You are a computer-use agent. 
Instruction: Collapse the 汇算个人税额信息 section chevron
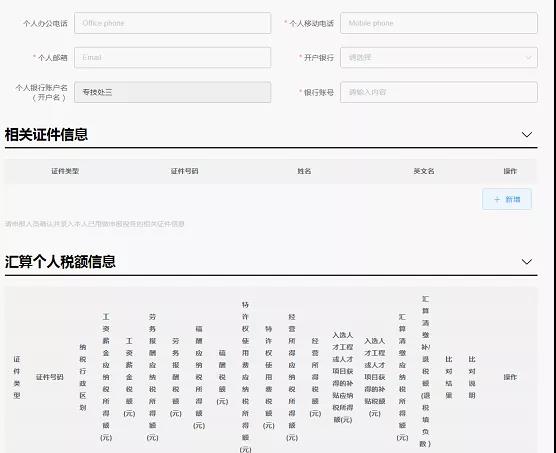click(527, 262)
